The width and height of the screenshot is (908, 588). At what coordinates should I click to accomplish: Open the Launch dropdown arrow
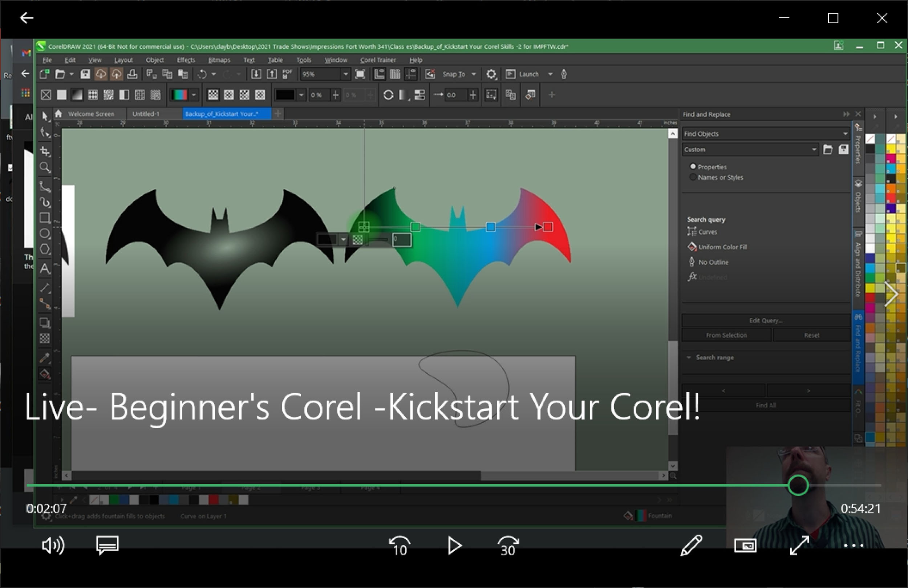coord(550,74)
